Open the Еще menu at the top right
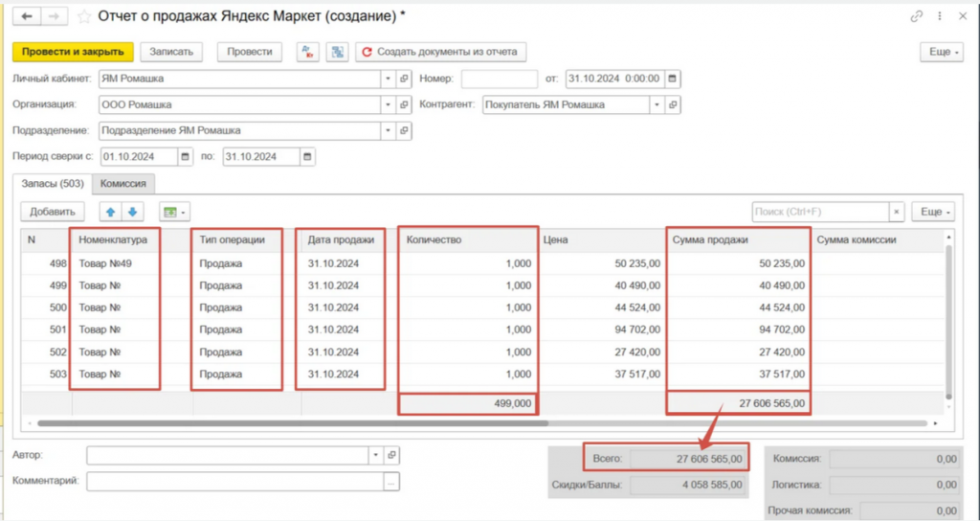 (941, 52)
